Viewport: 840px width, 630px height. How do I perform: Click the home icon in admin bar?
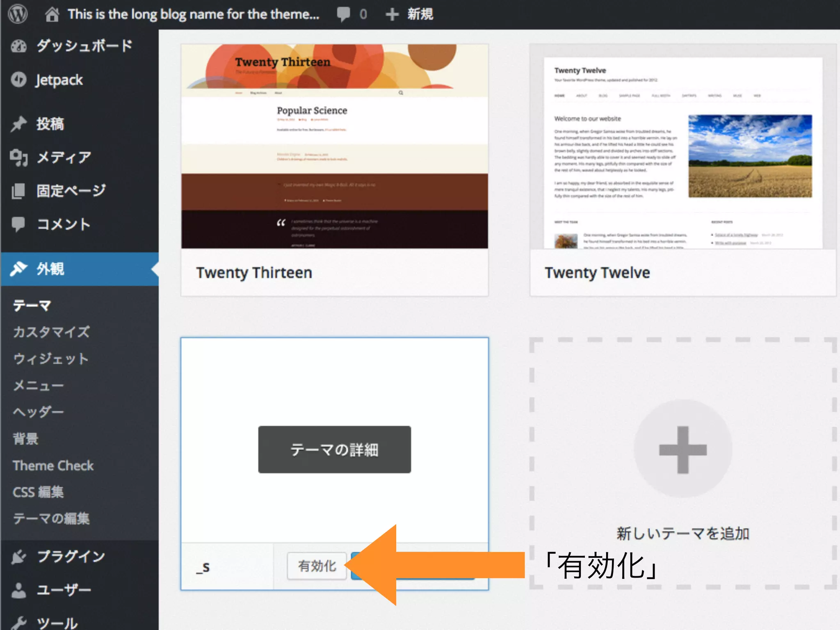(52, 14)
